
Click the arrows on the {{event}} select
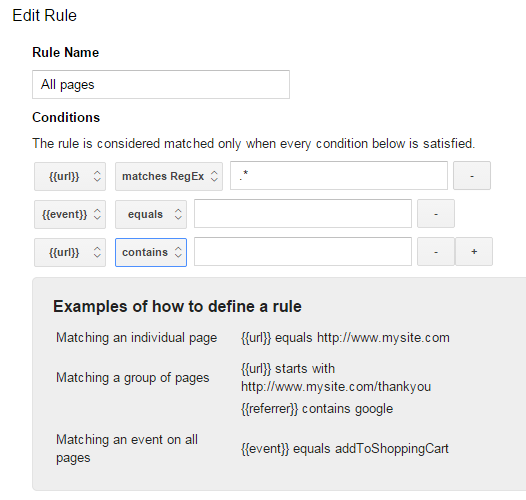pyautogui.click(x=97, y=214)
